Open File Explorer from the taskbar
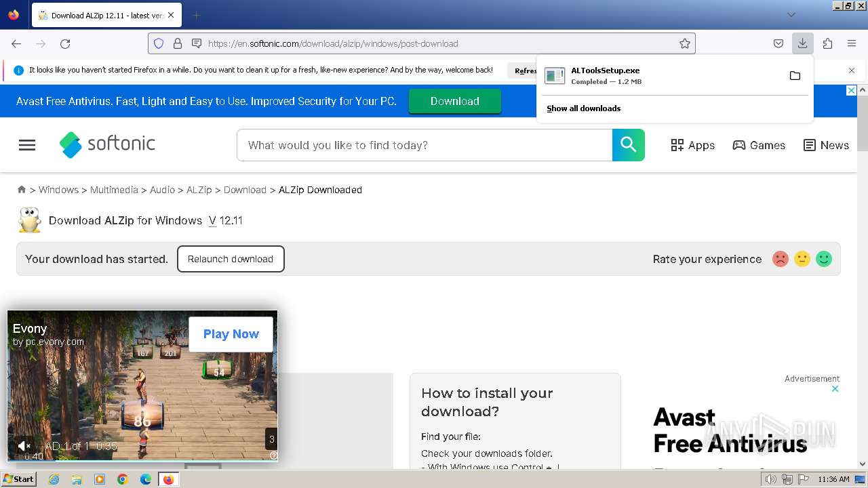 click(x=77, y=479)
